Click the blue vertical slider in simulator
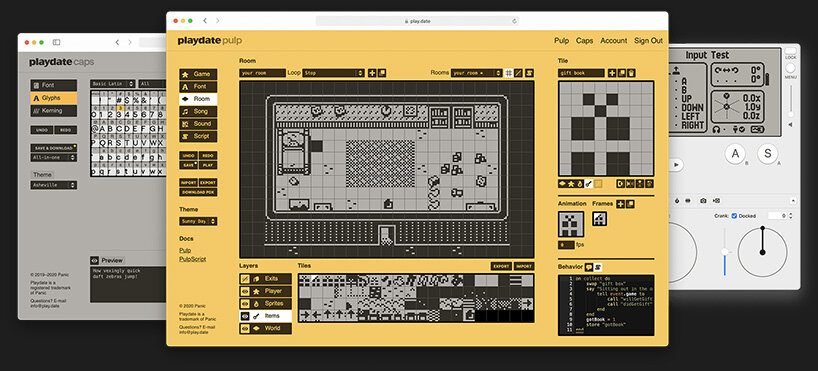 [725, 253]
